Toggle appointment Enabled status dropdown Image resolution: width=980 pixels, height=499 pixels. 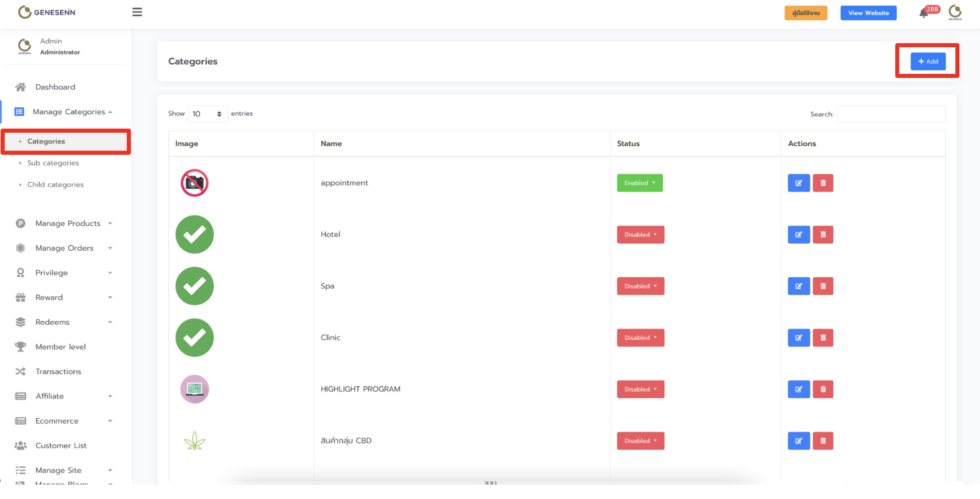[639, 183]
